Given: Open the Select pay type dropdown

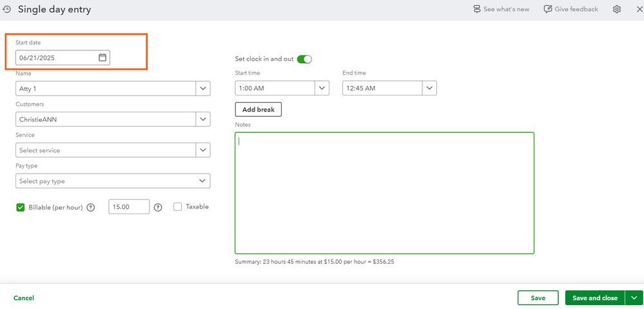Looking at the screenshot, I should pos(203,181).
